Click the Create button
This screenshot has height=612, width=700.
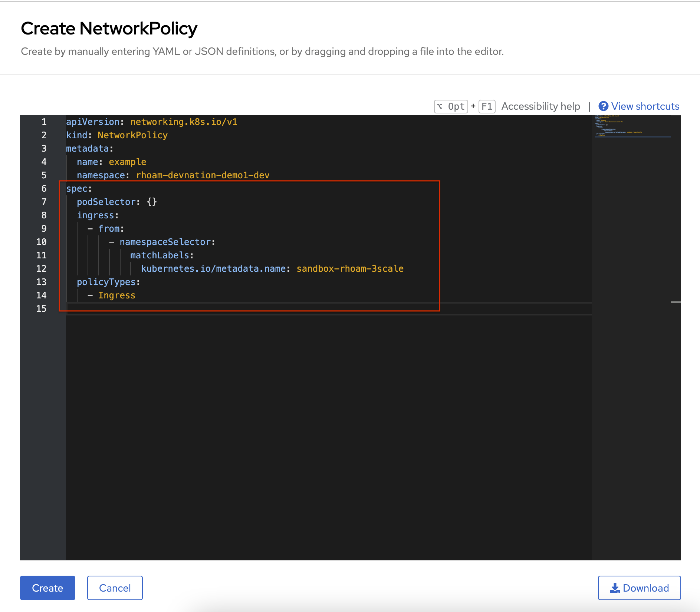click(47, 588)
